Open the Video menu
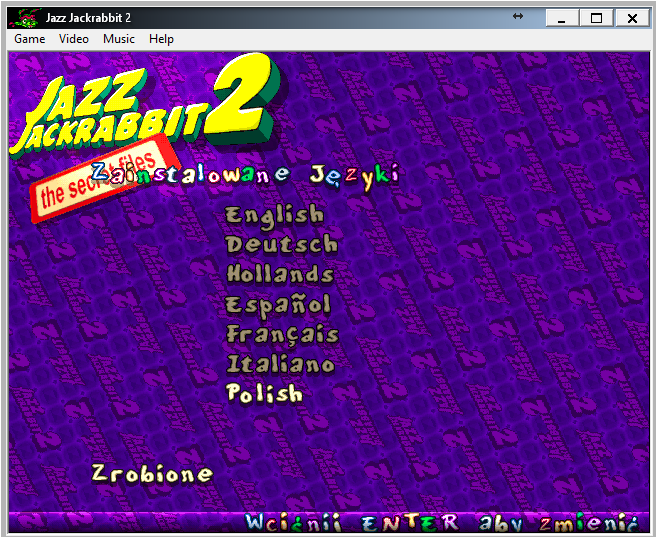The height and width of the screenshot is (537, 656). coord(74,39)
